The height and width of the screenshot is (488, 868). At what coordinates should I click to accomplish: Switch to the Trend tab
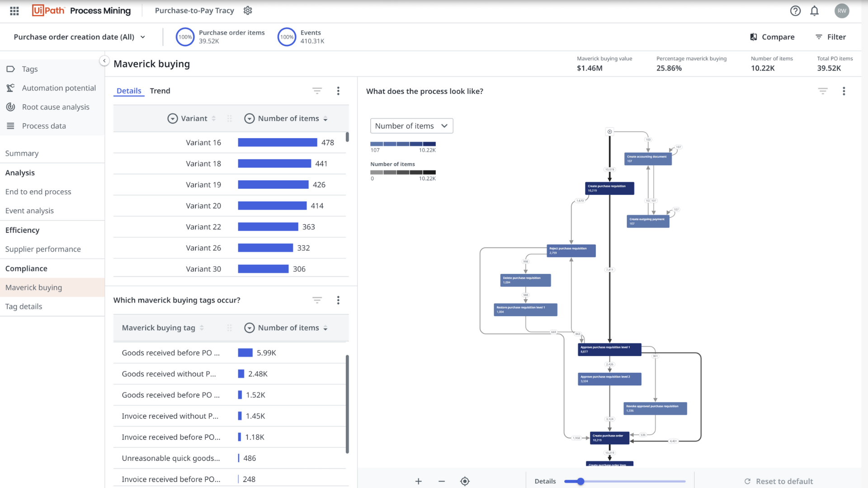tap(160, 91)
